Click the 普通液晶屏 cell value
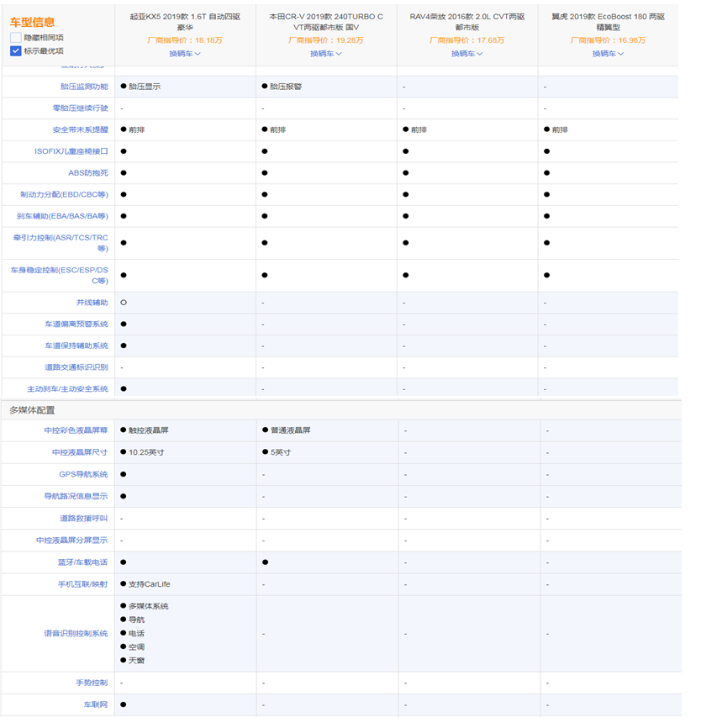The height and width of the screenshot is (728, 701). [291, 431]
